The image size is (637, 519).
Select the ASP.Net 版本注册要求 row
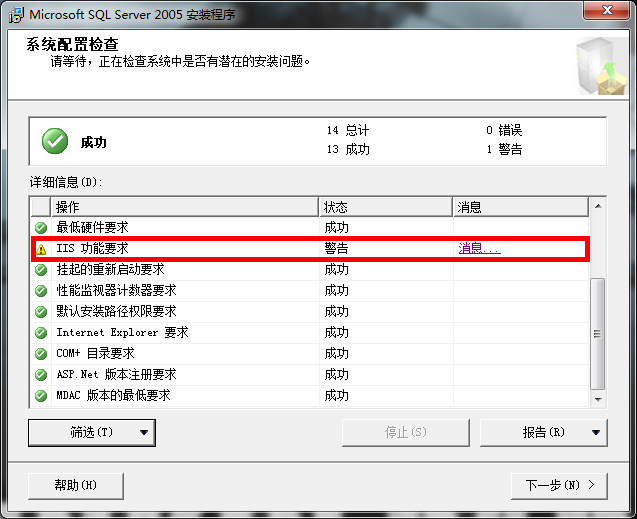(310, 374)
